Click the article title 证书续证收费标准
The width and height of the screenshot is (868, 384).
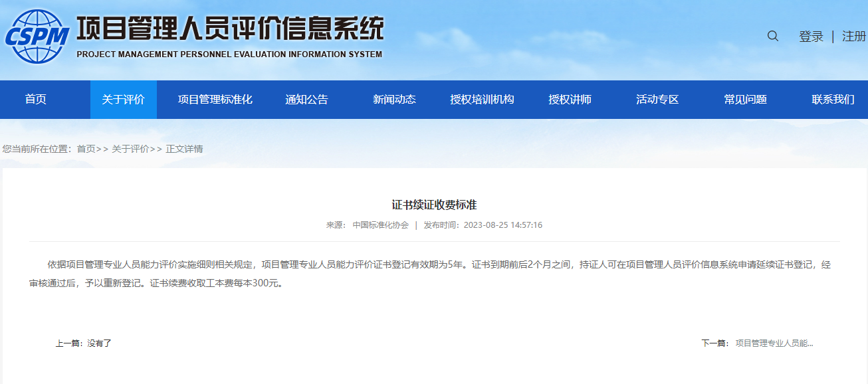[x=434, y=203]
